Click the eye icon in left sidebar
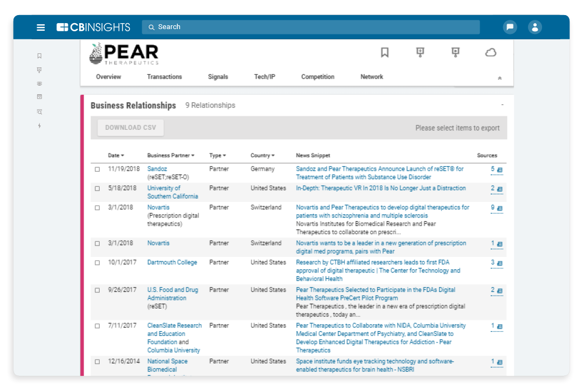The width and height of the screenshot is (583, 392). (x=39, y=83)
